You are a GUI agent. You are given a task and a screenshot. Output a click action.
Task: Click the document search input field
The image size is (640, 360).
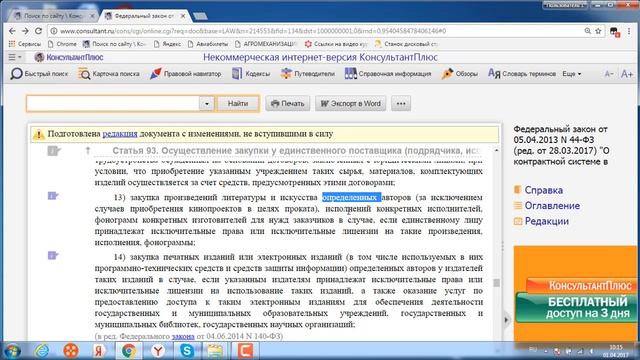(113, 104)
